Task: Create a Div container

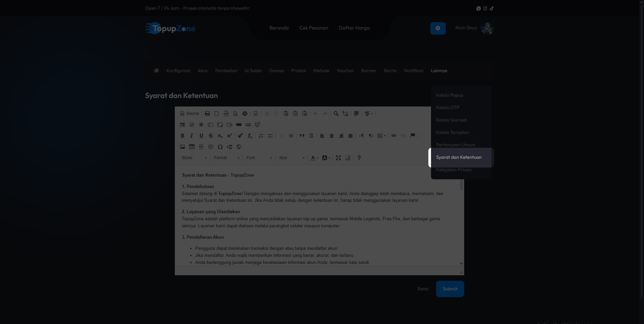Action: click(x=311, y=136)
